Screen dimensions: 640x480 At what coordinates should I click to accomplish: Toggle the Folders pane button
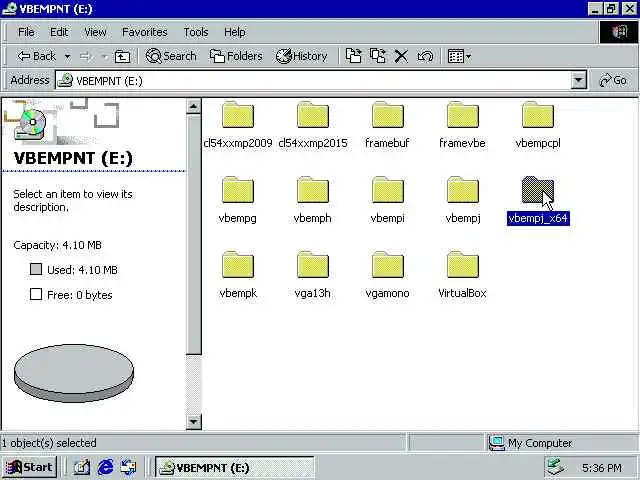click(236, 56)
